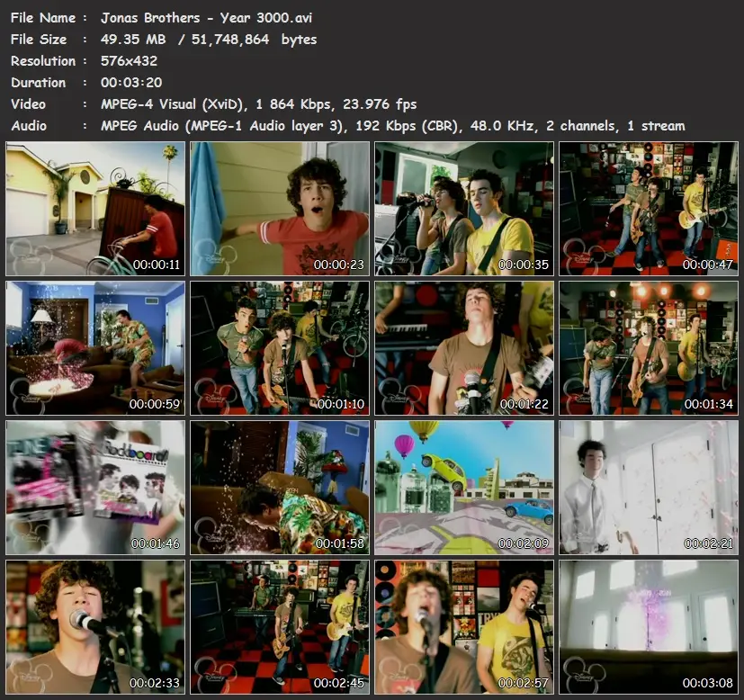Select the frame stamped 00:00:47
744x700 pixels.
(x=649, y=209)
